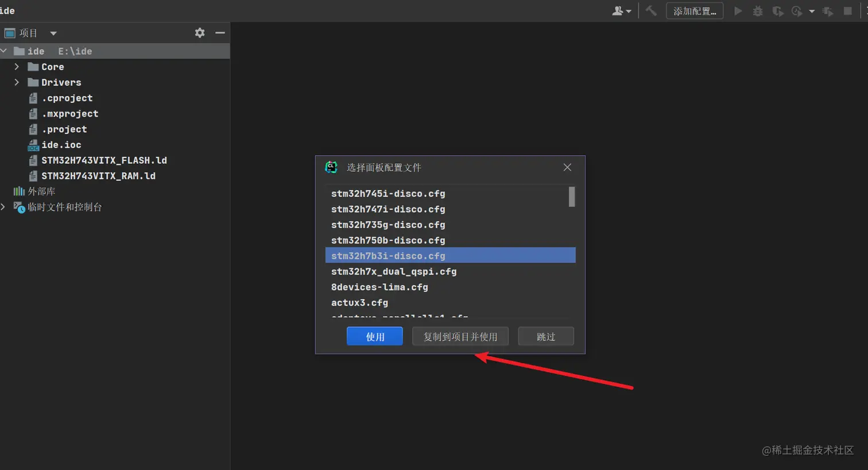This screenshot has height=470, width=868.
Task: Hide the project panel with minus icon
Action: 220,33
